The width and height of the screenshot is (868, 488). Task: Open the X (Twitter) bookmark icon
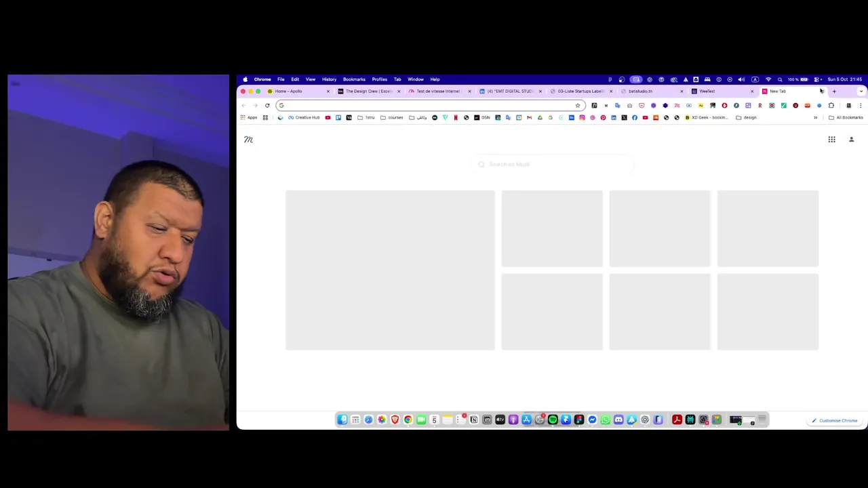coord(624,117)
